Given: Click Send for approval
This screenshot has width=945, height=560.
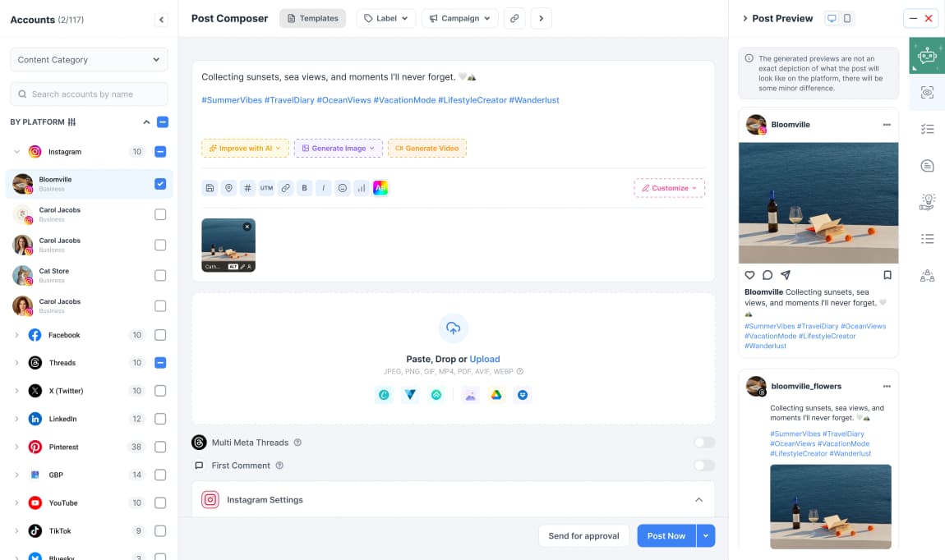Looking at the screenshot, I should [x=583, y=536].
